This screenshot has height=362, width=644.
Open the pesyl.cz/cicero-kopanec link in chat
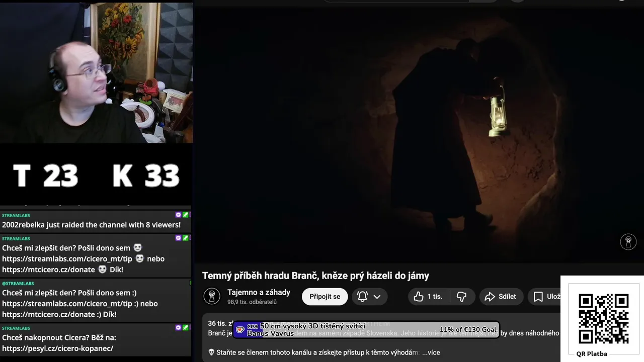coord(57,348)
